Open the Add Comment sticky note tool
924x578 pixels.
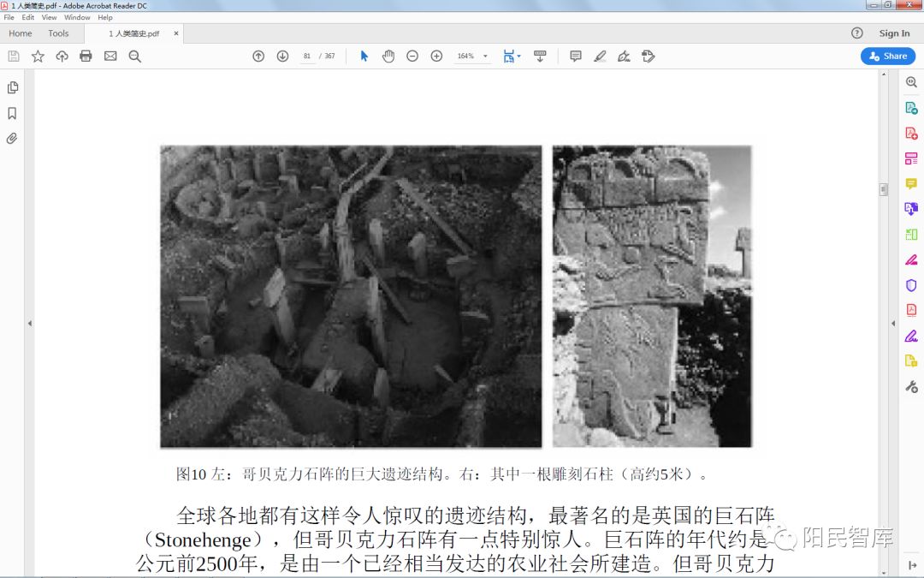(x=576, y=57)
